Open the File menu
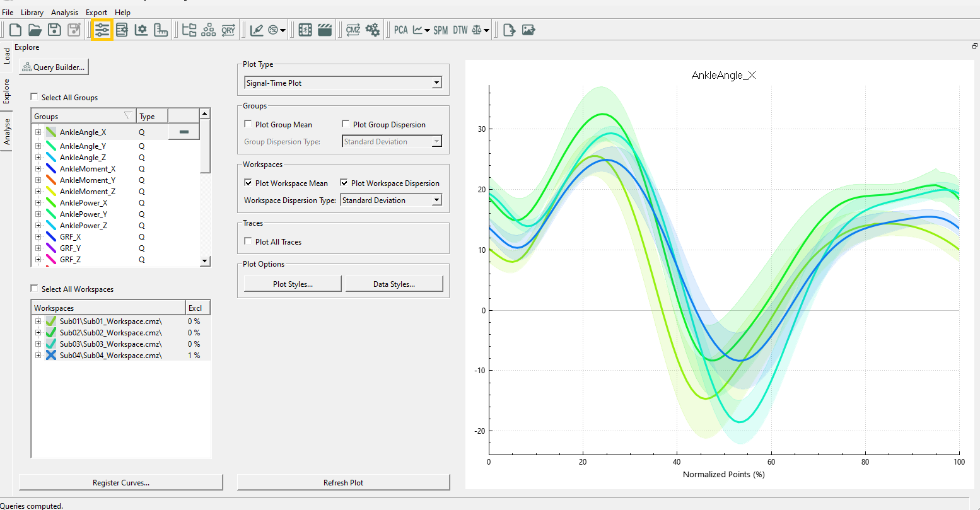This screenshot has width=980, height=510. tap(8, 12)
